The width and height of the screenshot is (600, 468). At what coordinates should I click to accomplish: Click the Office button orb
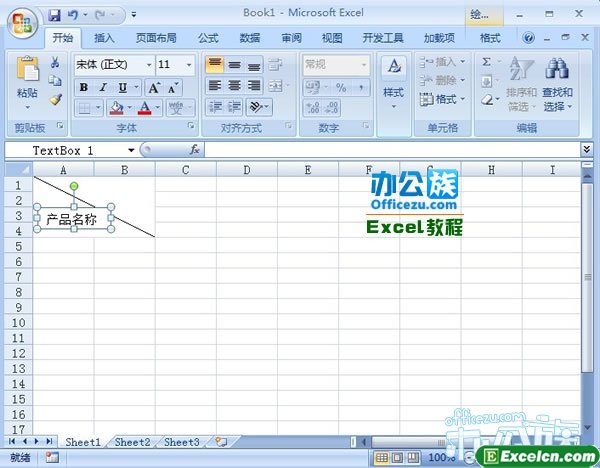tap(22, 23)
